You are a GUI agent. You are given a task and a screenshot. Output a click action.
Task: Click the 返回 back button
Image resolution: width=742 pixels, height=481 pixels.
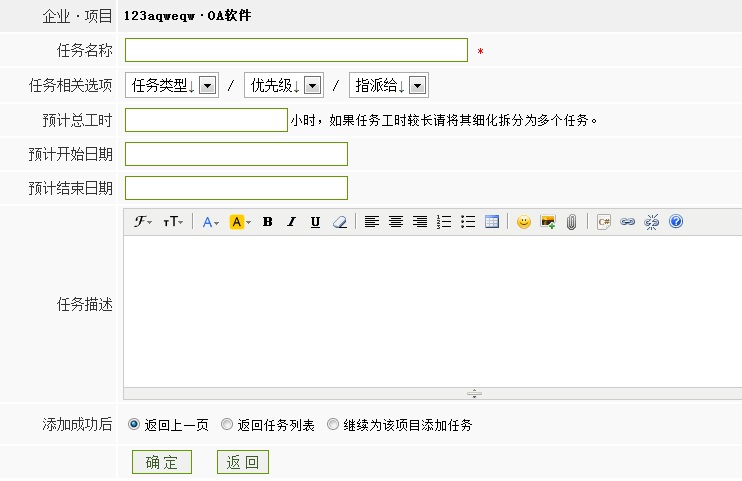(x=243, y=462)
